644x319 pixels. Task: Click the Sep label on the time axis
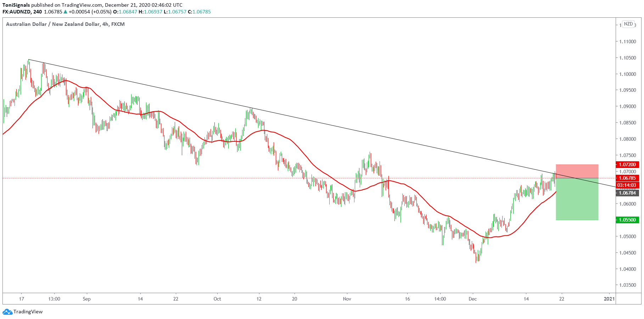point(87,299)
